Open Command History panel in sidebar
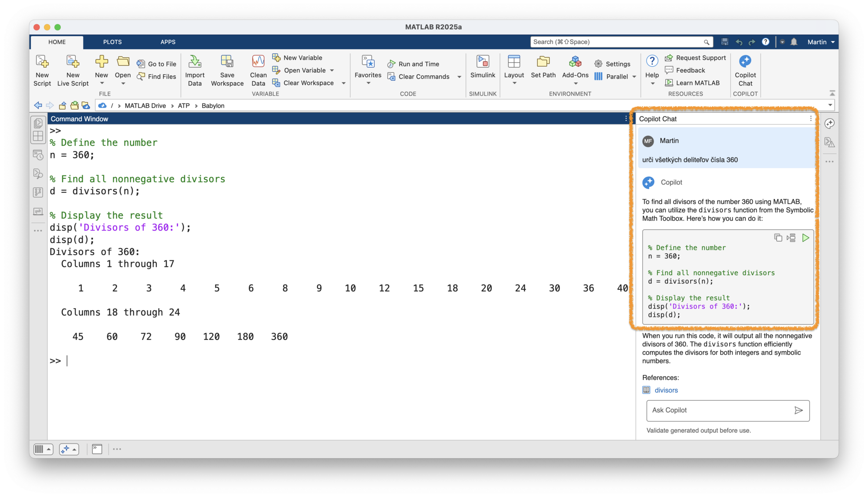 [x=38, y=155]
